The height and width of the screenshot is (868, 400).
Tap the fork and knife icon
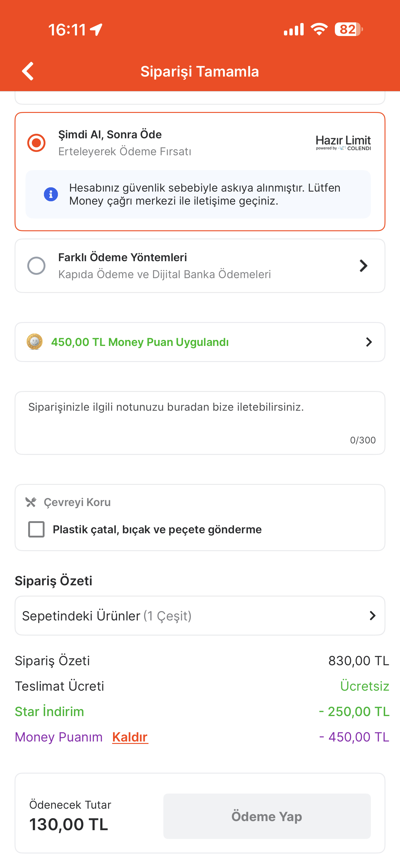pos(31,502)
